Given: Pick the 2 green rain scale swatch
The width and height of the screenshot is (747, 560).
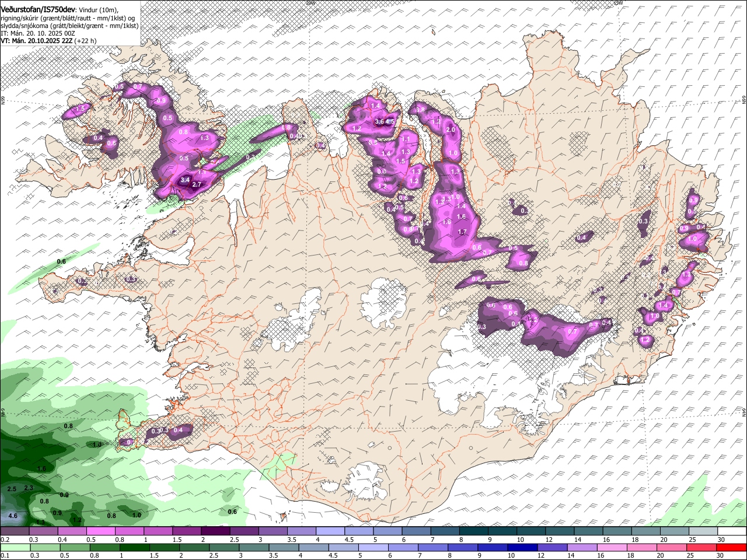Looking at the screenshot, I should (194, 547).
